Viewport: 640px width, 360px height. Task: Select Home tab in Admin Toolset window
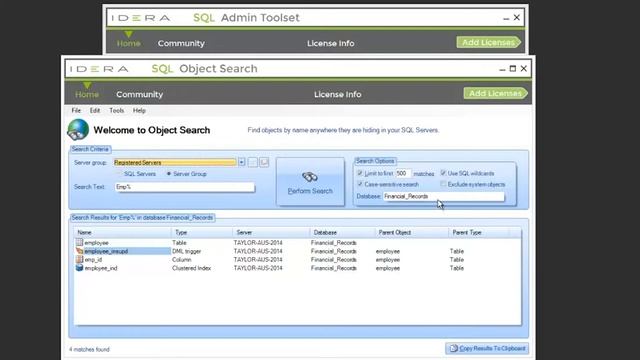[129, 43]
